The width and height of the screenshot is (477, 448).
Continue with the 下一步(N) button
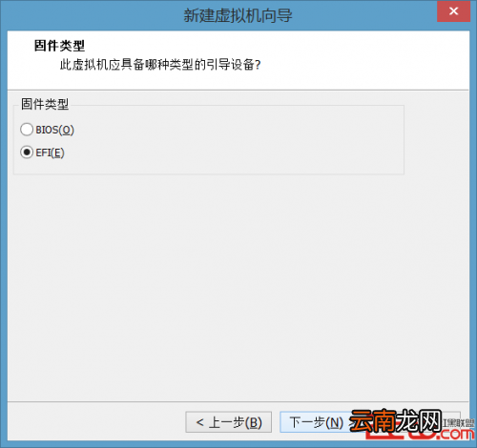(322, 422)
